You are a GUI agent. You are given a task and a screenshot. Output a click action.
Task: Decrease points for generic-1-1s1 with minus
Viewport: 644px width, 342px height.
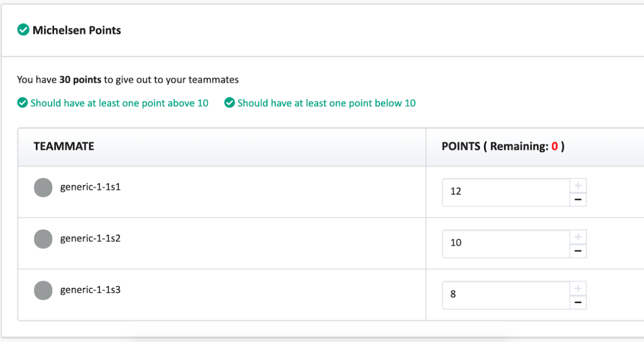coord(578,199)
